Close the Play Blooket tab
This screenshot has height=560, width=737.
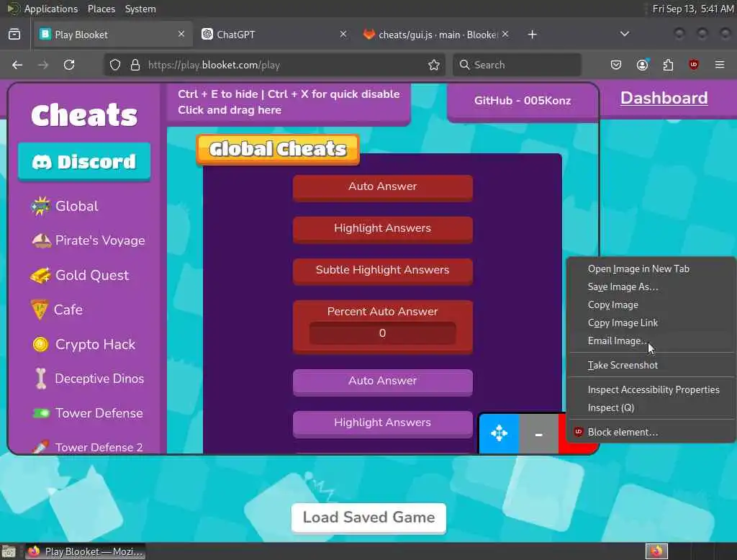point(181,35)
